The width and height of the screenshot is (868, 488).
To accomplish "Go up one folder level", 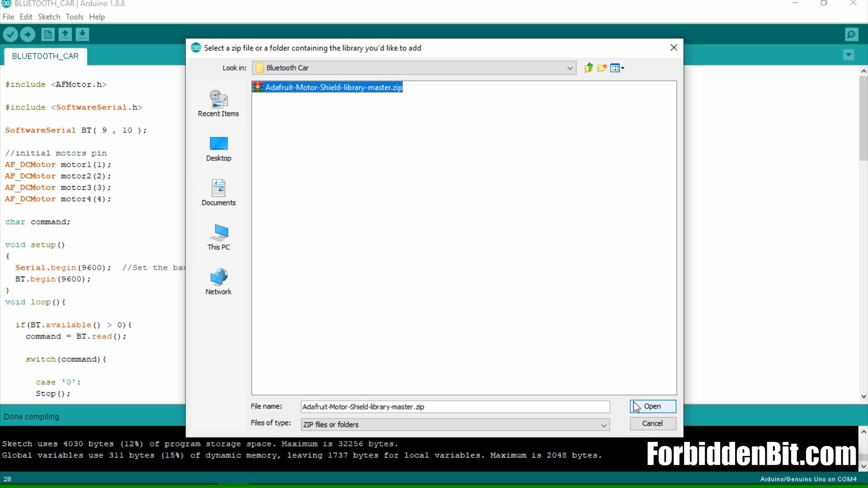I will pos(588,68).
